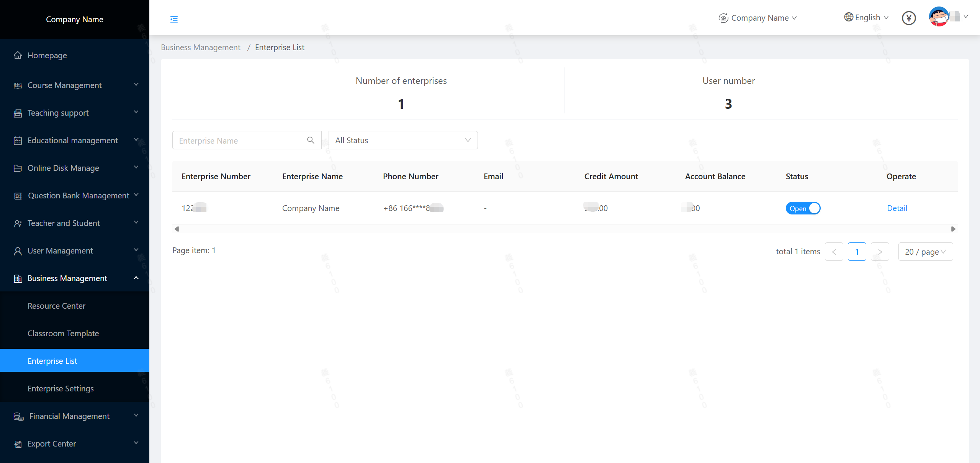980x463 pixels.
Task: Click the user avatar picture
Action: pos(939,17)
